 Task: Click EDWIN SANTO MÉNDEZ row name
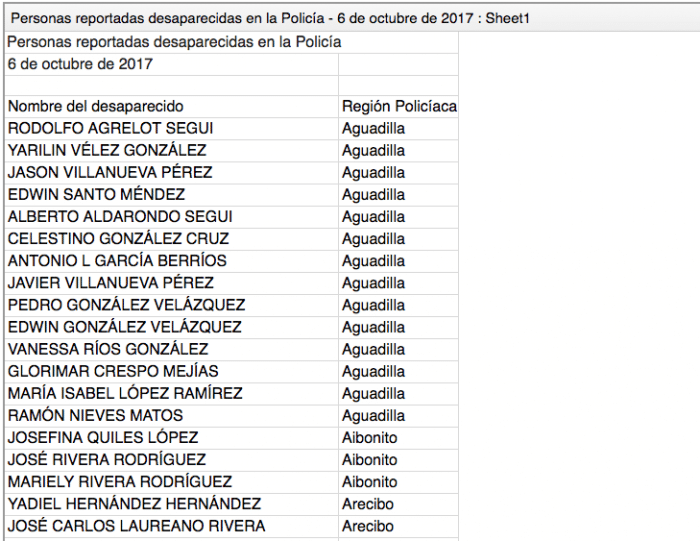171,195
